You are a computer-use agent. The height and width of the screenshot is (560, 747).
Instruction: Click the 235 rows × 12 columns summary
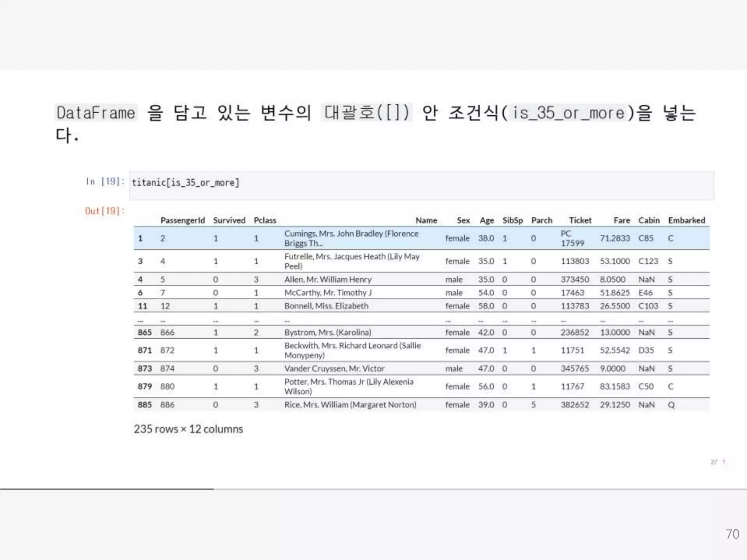[188, 429]
